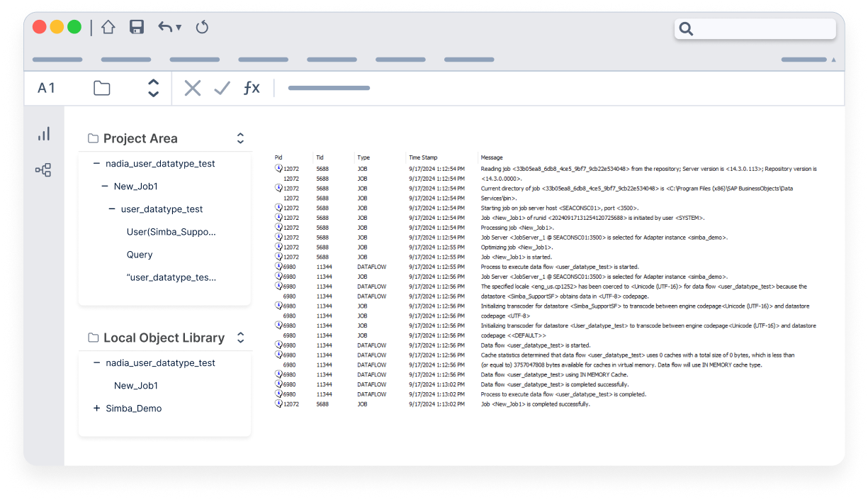This screenshot has width=868, height=500.
Task: Select the hierarchy view icon in the left sidebar
Action: [44, 170]
